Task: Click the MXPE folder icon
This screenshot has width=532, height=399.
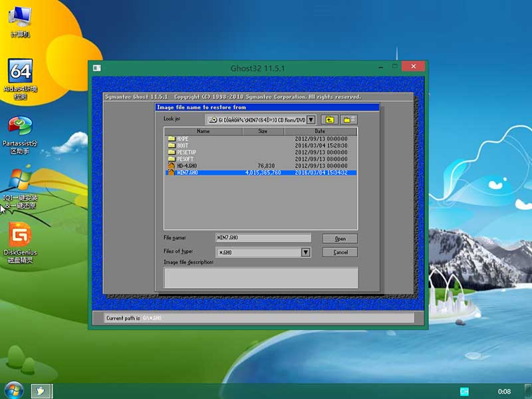Action: (x=172, y=139)
